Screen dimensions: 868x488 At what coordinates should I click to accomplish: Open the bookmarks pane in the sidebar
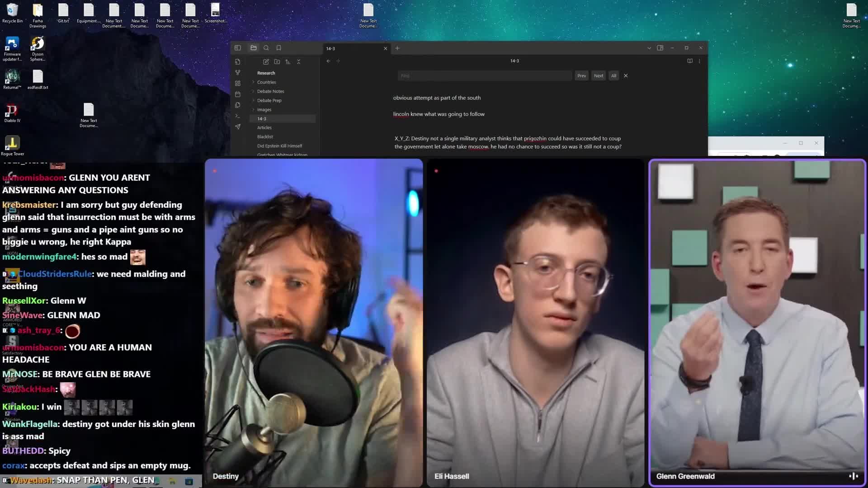(279, 47)
